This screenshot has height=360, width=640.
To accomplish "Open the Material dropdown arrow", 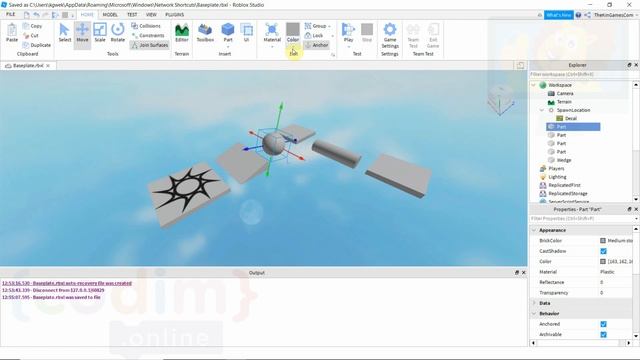I will click(272, 47).
